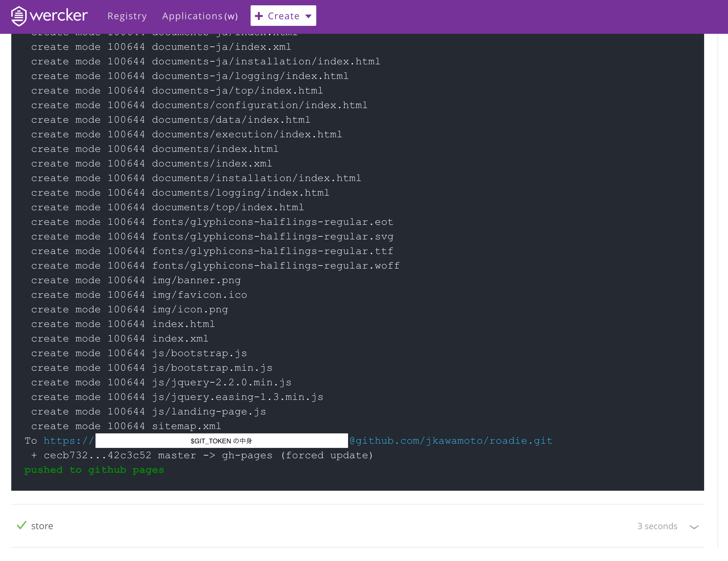Image resolution: width=728 pixels, height=561 pixels.
Task: Click the wercker shield logo icon
Action: coord(19,16)
